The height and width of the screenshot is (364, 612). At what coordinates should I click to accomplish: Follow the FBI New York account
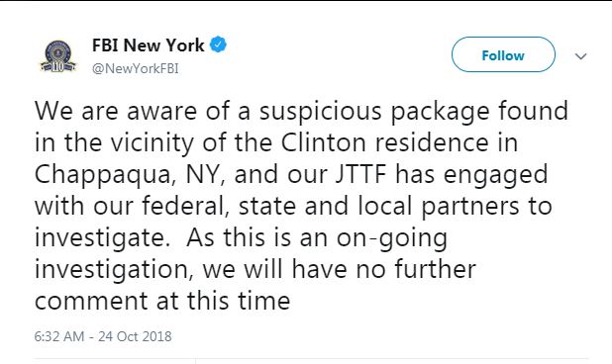(x=503, y=54)
